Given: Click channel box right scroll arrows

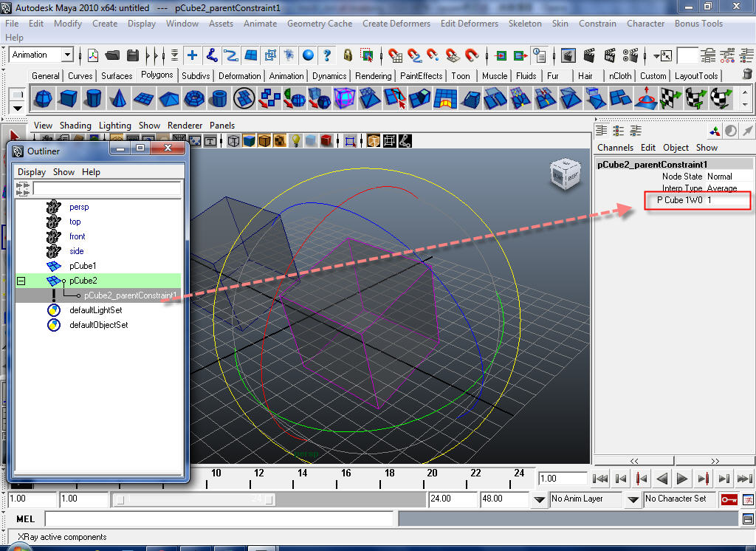Looking at the screenshot, I should click(x=715, y=461).
